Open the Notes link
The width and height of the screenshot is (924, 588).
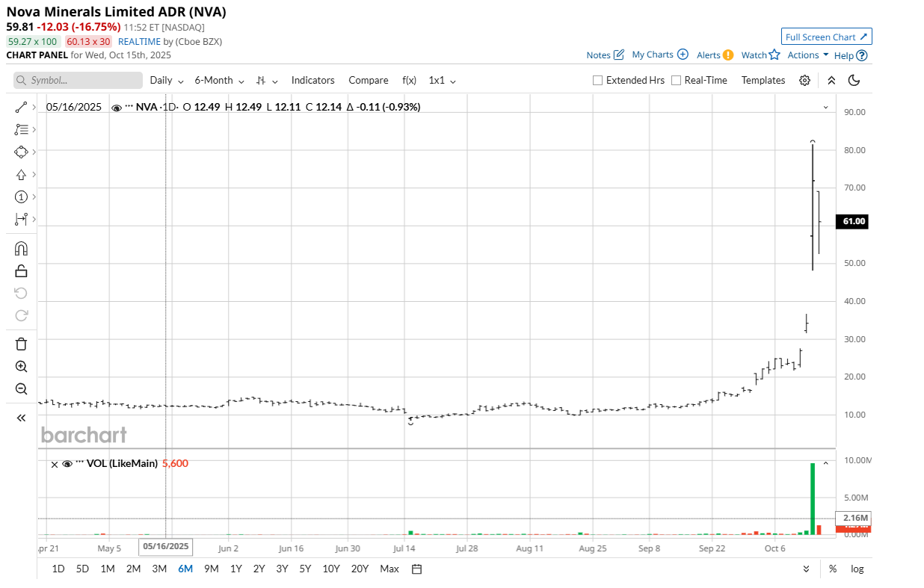599,55
